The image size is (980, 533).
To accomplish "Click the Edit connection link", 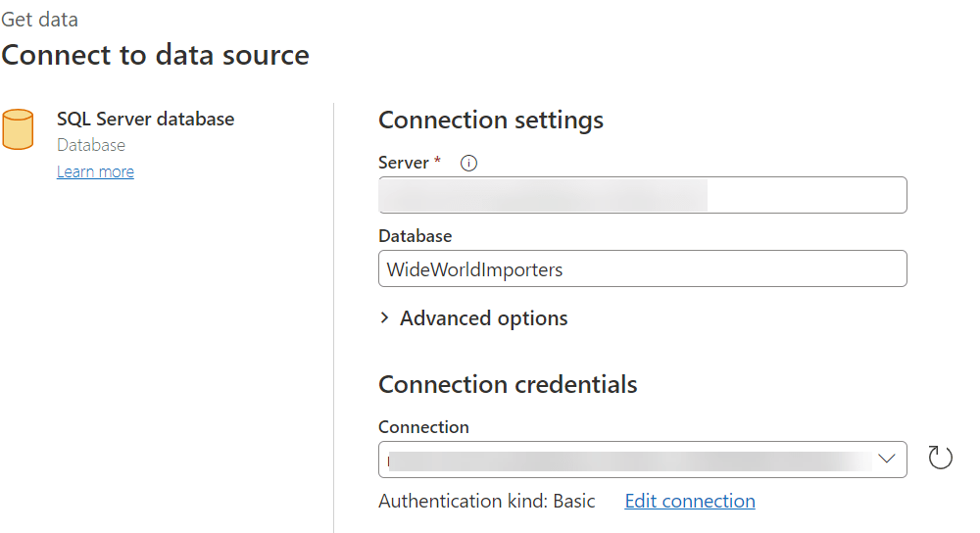I will [x=690, y=501].
